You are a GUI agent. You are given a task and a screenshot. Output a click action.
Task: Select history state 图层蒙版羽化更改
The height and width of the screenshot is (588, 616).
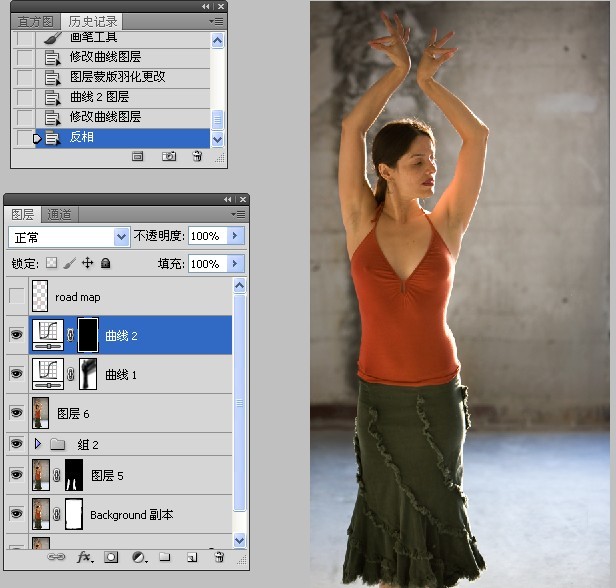(122, 77)
